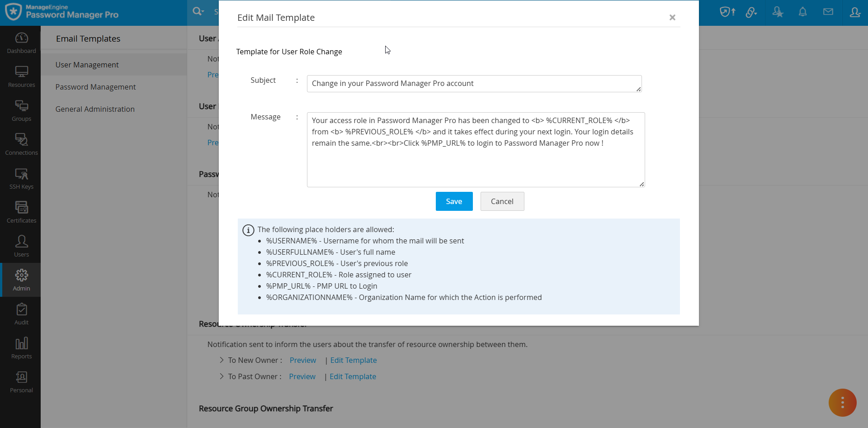Open the mail envelope icon in header
868x428 pixels.
(828, 12)
